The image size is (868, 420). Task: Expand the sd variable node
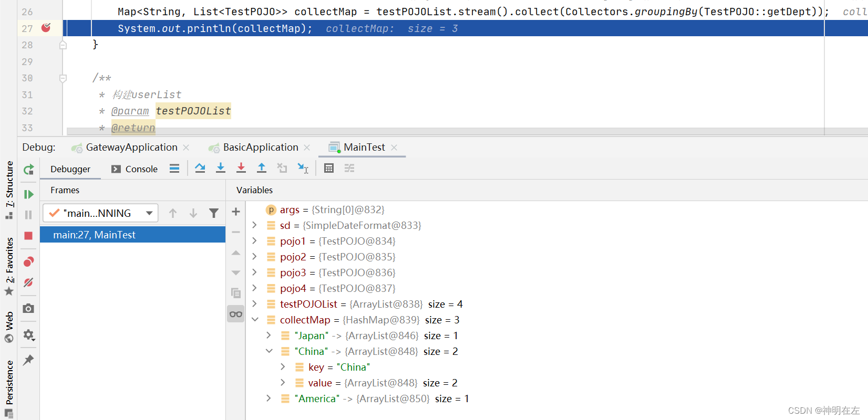pyautogui.click(x=254, y=225)
